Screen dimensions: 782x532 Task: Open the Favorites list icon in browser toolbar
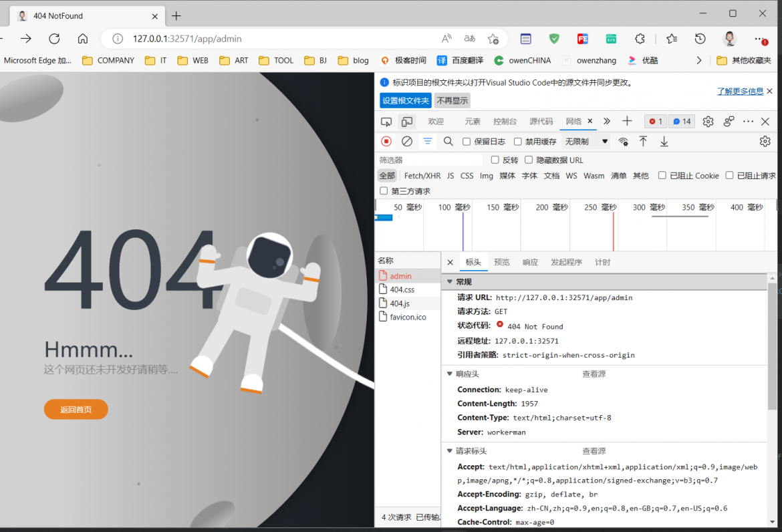672,38
